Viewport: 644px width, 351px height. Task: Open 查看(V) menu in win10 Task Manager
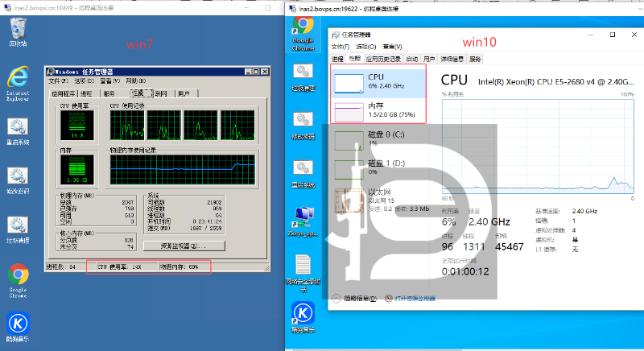pyautogui.click(x=392, y=47)
